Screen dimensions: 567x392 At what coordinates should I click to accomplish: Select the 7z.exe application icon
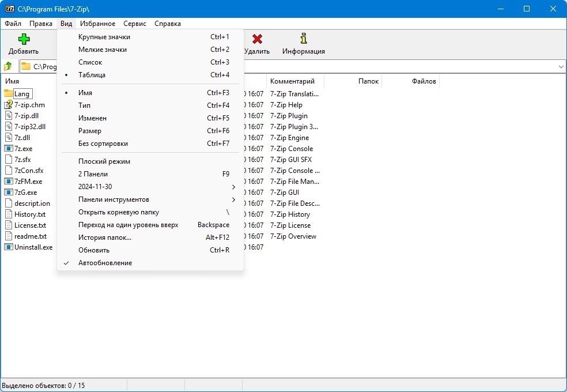pyautogui.click(x=8, y=149)
